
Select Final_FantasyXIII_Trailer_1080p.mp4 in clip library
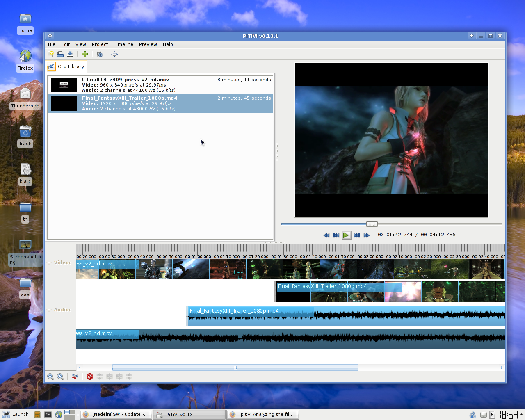tap(160, 103)
